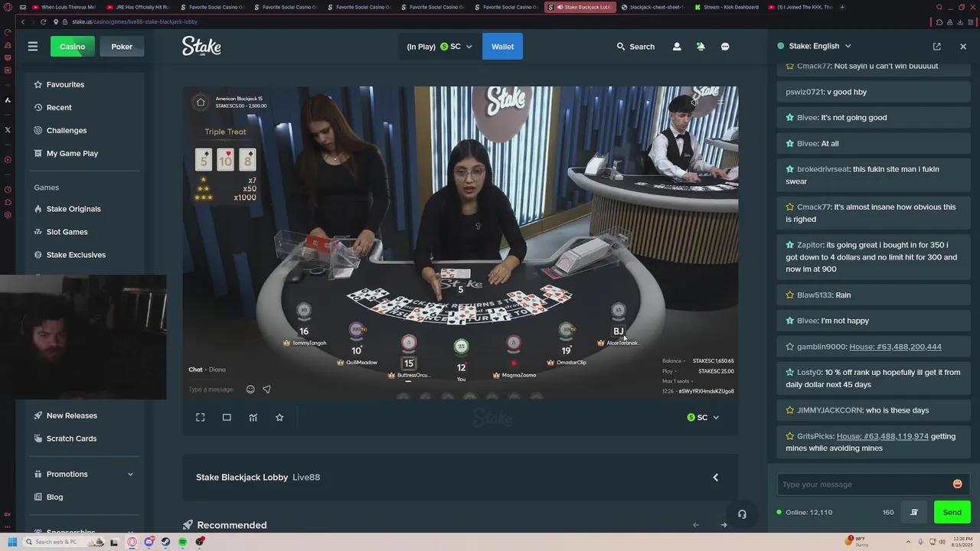Switch to blackjack-cheat-sheet browser tab
Image resolution: width=980 pixels, height=551 pixels.
pyautogui.click(x=653, y=7)
